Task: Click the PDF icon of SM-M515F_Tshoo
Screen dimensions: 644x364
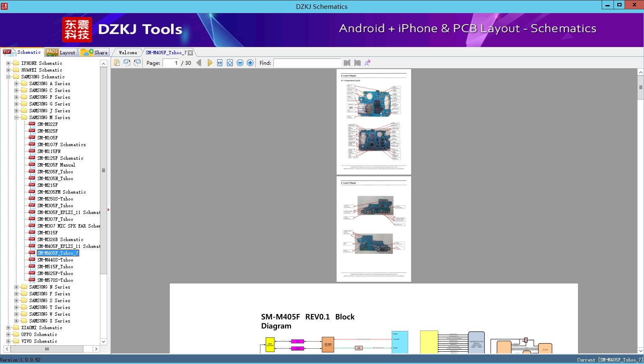Action: point(32,267)
